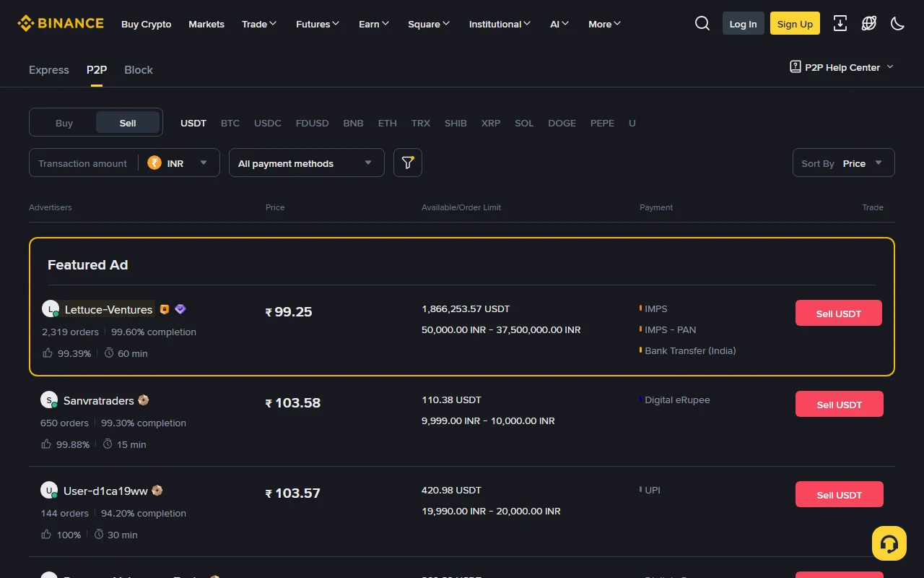Click Lettuce-Ventures orange verified badge

165,309
